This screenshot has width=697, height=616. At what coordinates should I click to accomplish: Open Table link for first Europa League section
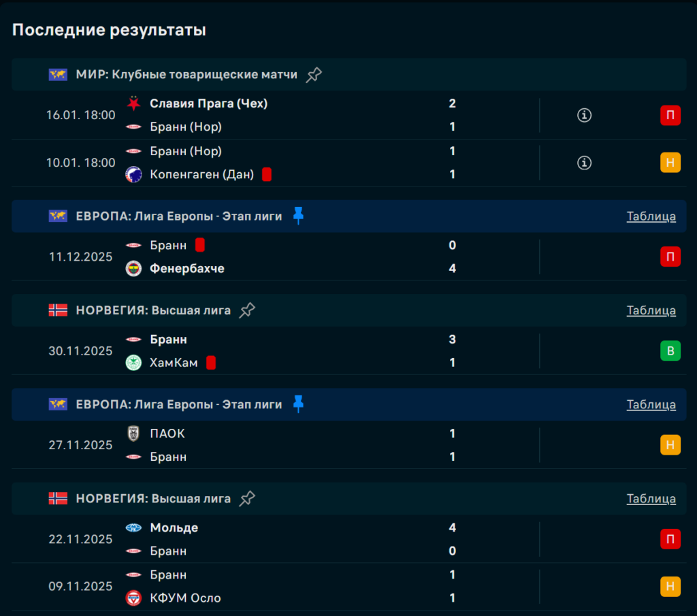[651, 216]
